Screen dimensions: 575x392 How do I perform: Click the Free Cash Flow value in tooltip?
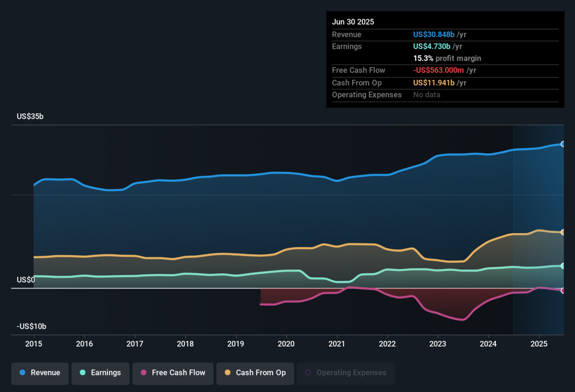pos(439,70)
